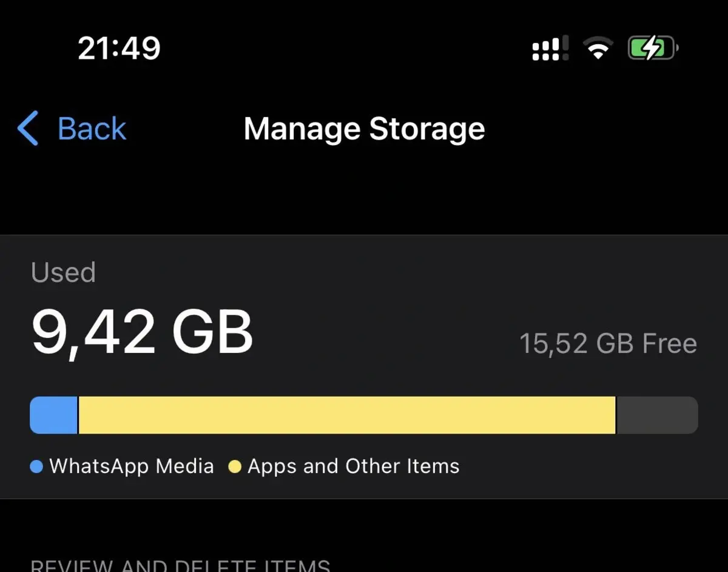Tap the Back text label

tap(92, 129)
